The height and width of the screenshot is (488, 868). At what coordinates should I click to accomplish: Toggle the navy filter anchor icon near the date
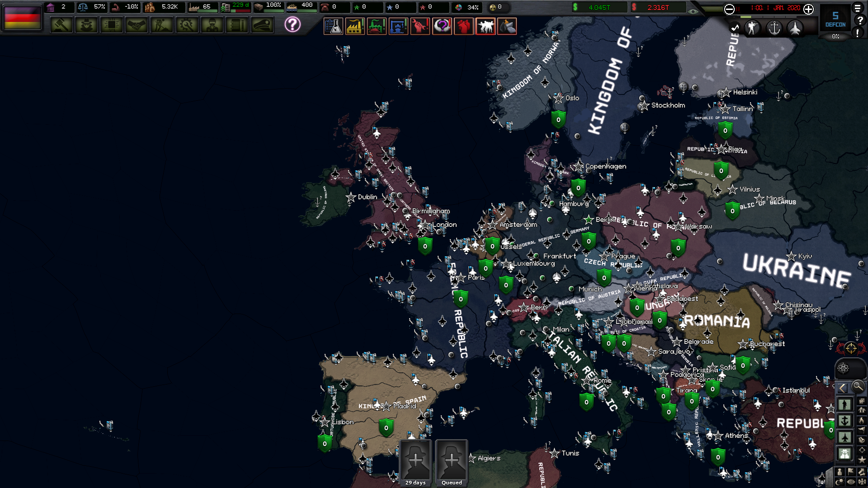[x=774, y=28]
